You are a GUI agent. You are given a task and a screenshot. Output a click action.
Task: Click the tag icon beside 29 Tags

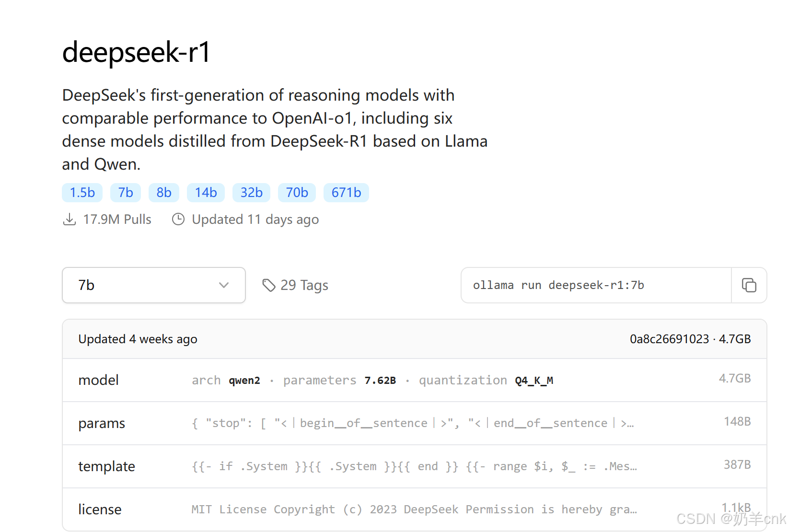[x=269, y=285]
